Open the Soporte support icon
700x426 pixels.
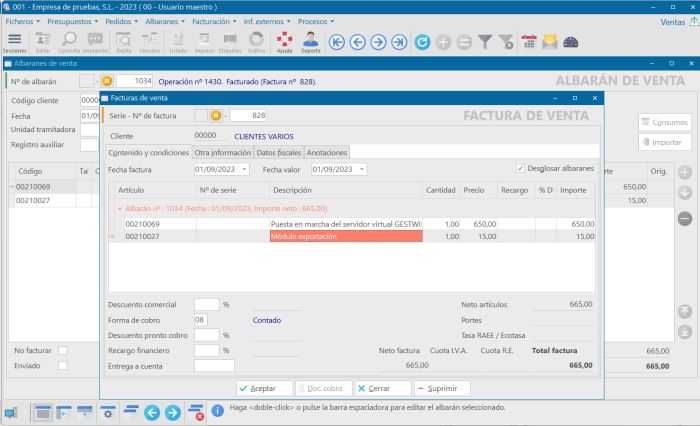point(311,41)
